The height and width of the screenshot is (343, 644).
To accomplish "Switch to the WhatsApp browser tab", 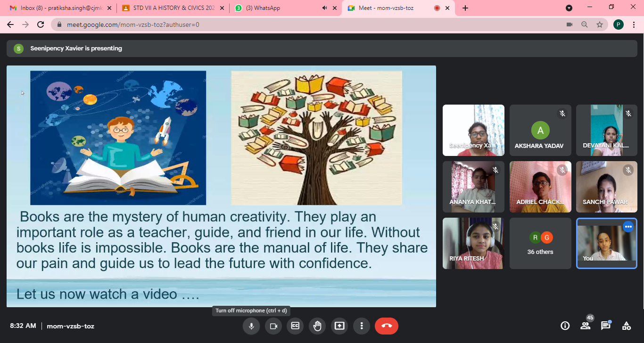I will click(x=273, y=8).
